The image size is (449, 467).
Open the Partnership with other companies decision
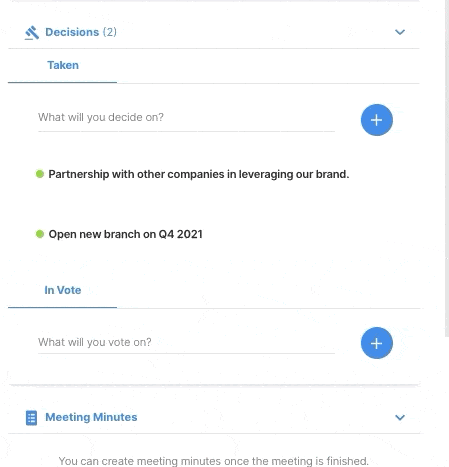click(x=199, y=174)
